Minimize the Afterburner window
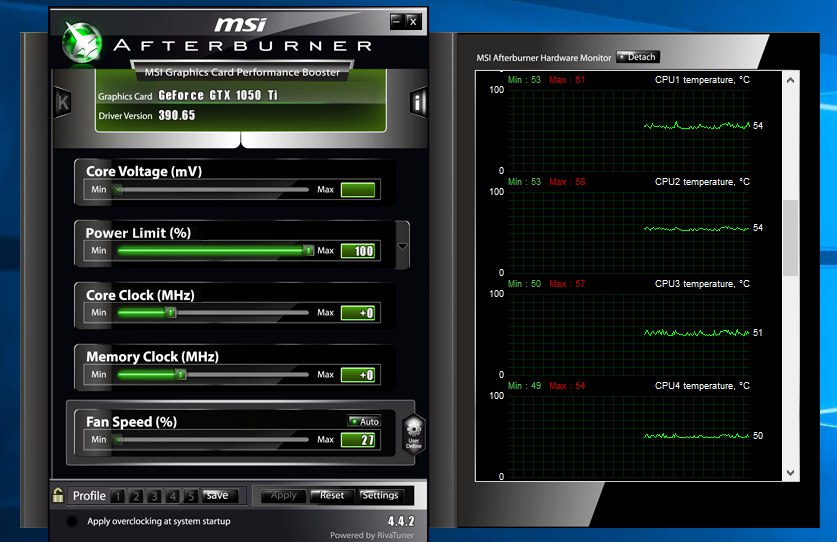Screen dimensions: 837x542 click(x=397, y=21)
